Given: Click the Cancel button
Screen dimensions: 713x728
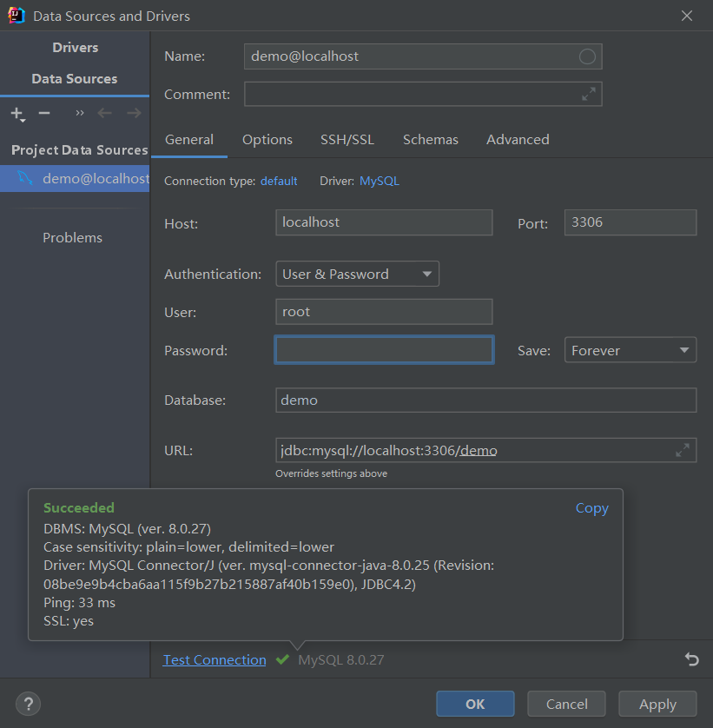Looking at the screenshot, I should click(x=566, y=704).
